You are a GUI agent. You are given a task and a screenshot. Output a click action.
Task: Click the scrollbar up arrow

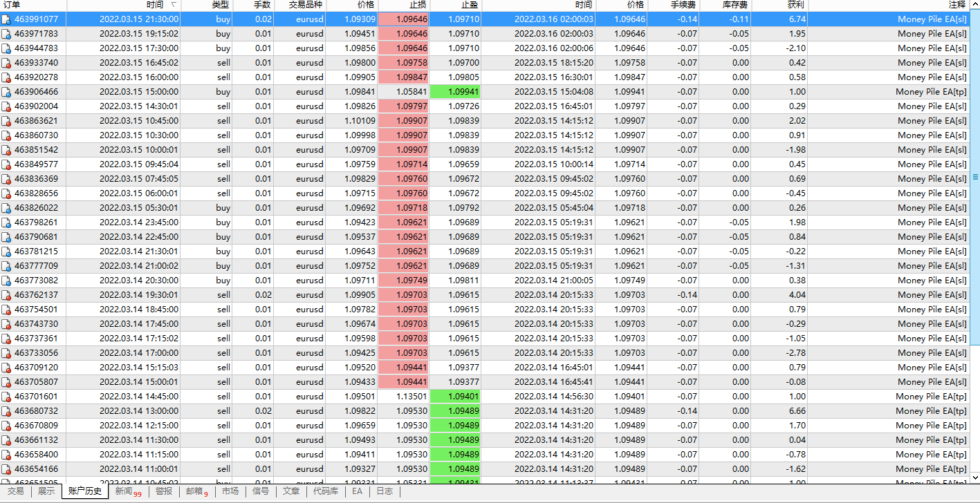(975, 5)
